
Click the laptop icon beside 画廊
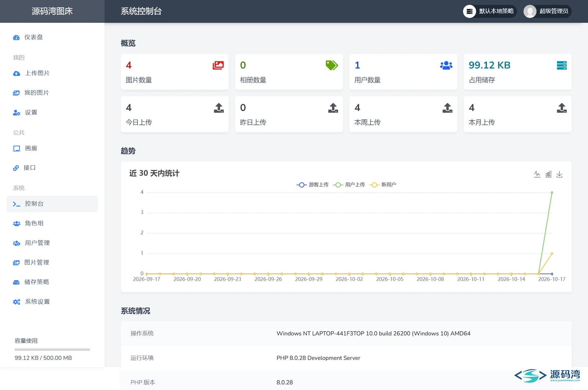click(17, 149)
